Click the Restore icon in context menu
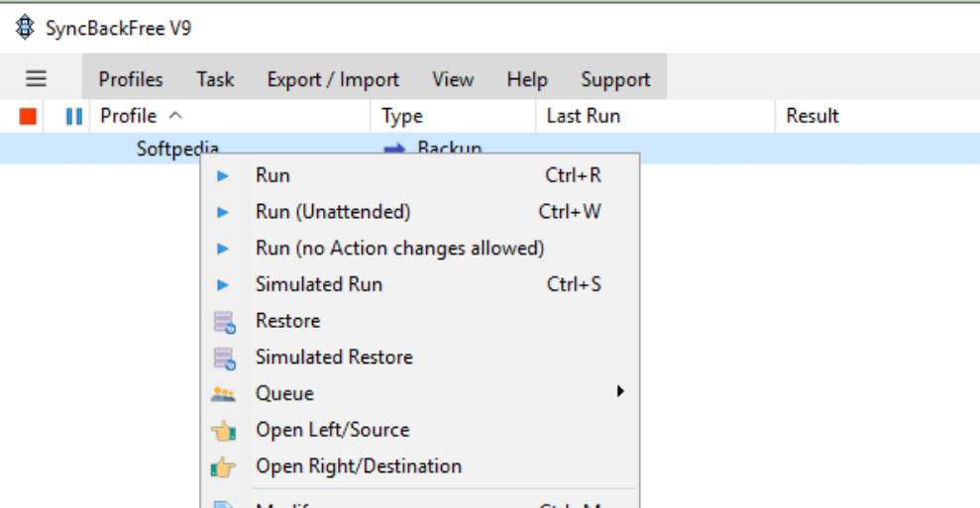 pos(224,322)
